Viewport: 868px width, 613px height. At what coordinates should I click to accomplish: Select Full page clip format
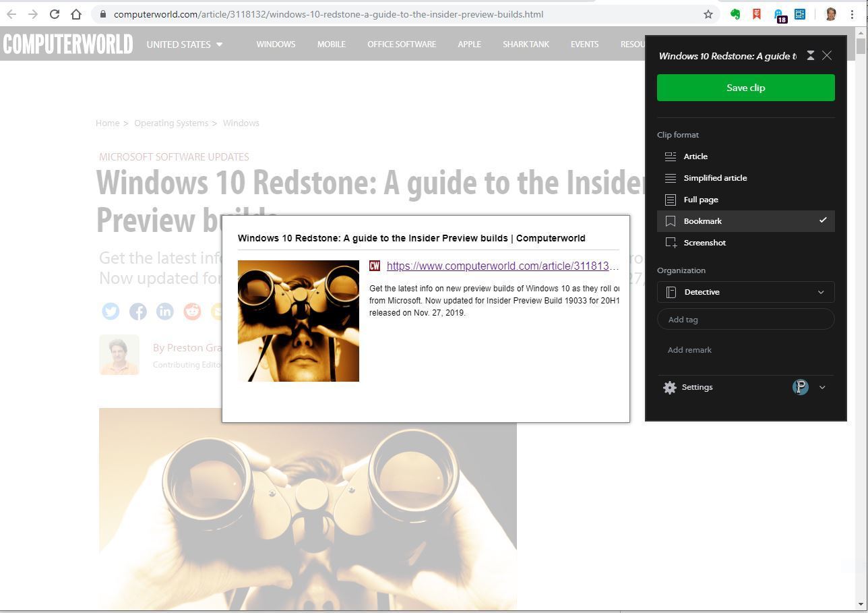tap(745, 200)
